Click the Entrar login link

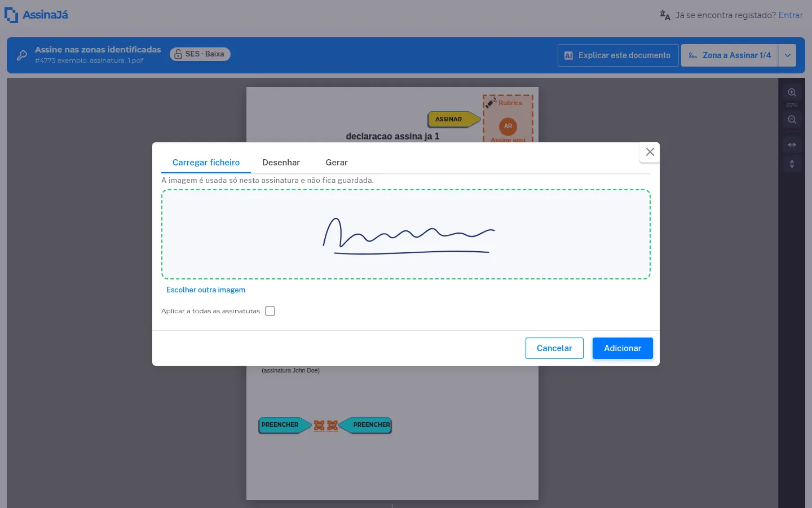791,15
